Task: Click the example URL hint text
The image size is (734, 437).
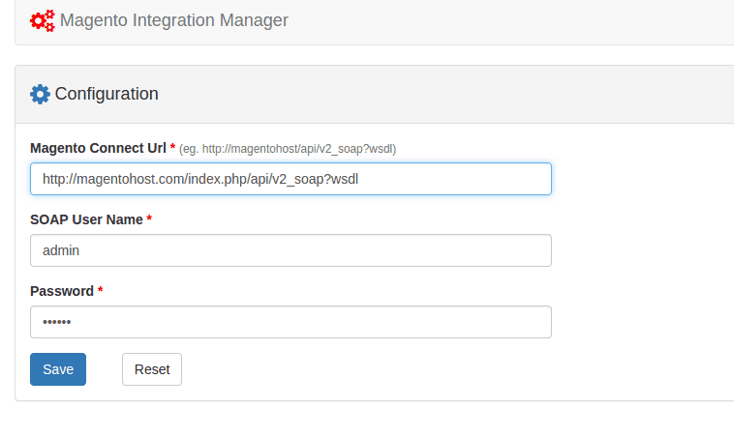Action: point(288,149)
